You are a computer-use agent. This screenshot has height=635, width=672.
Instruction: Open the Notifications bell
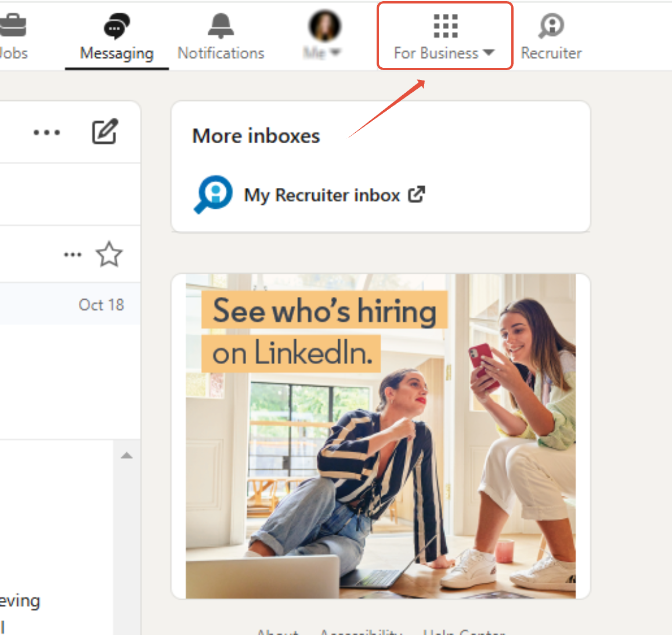pyautogui.click(x=221, y=26)
